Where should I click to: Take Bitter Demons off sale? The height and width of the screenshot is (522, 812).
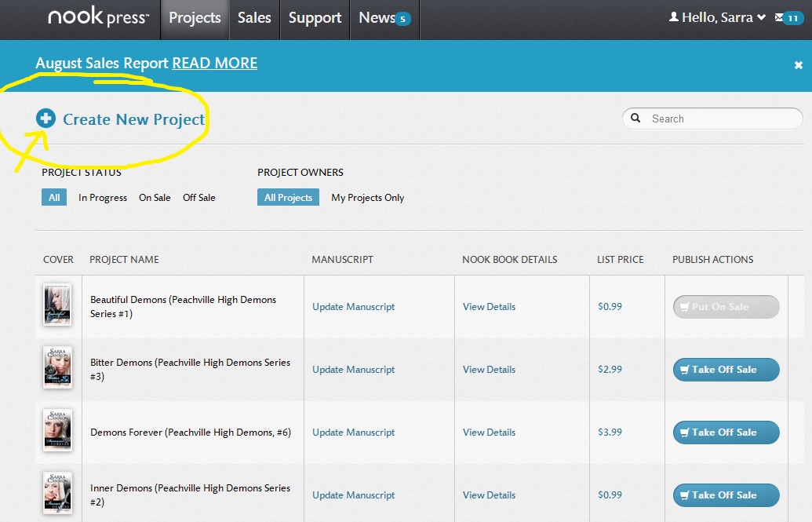pos(726,370)
